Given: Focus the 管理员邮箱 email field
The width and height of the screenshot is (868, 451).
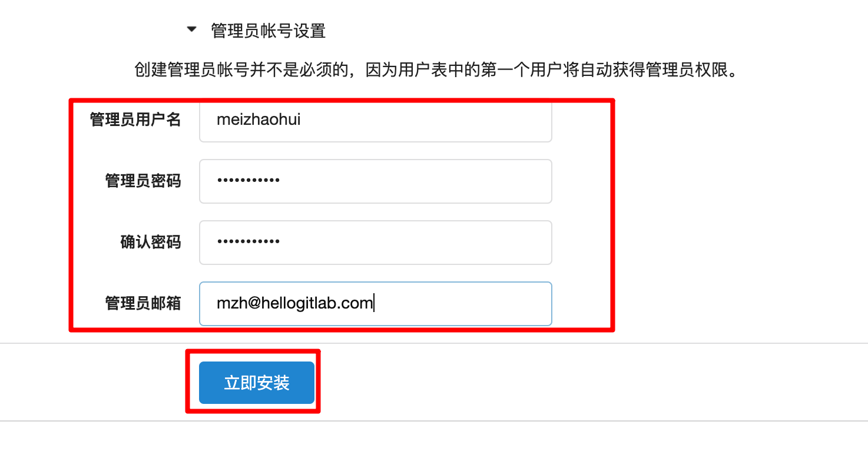Looking at the screenshot, I should pyautogui.click(x=376, y=304).
